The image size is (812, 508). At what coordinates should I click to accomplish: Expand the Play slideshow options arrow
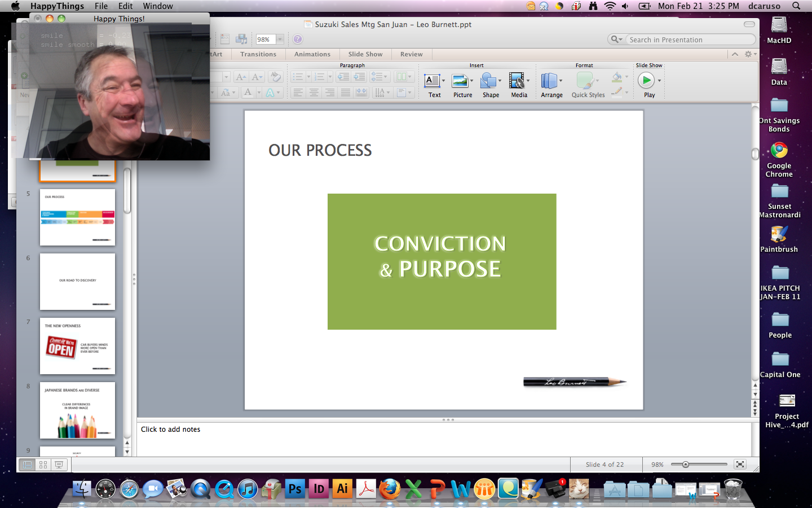(x=659, y=81)
